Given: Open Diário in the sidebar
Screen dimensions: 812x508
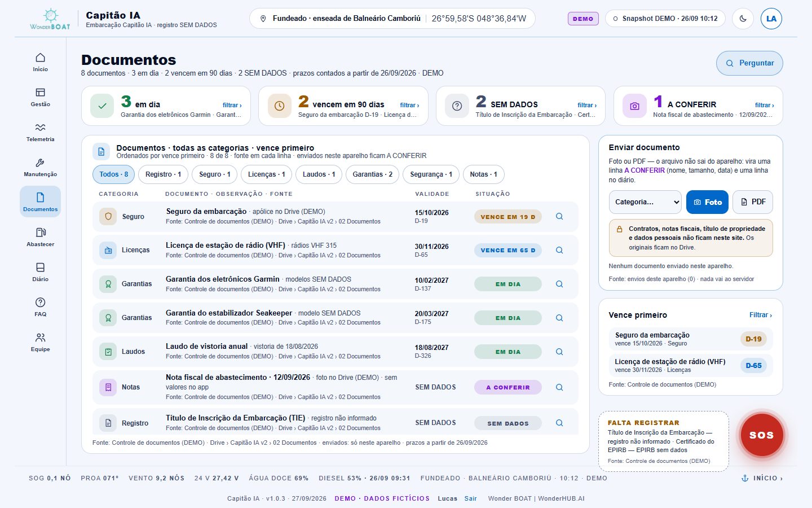Looking at the screenshot, I should (x=40, y=272).
